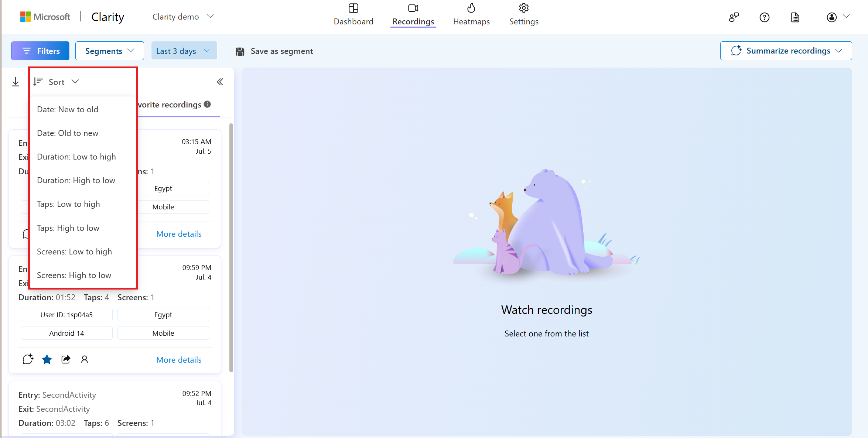Select Duration: Low to high sort option
The image size is (868, 438).
click(76, 157)
